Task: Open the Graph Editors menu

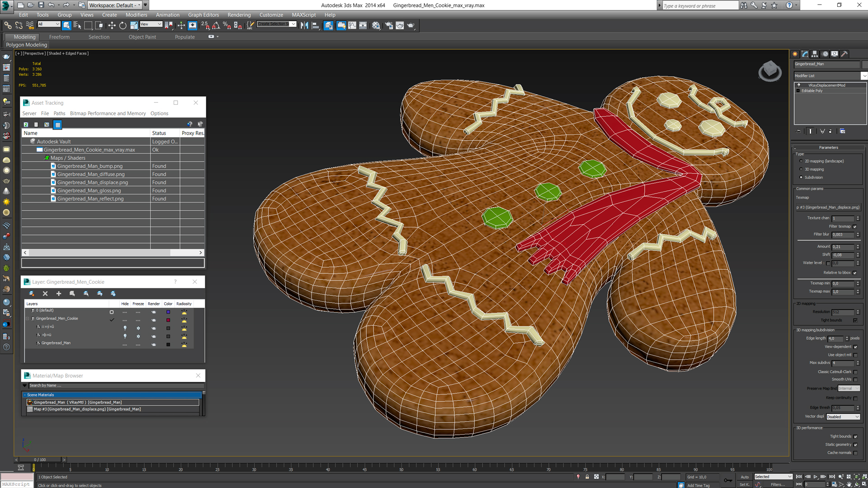Action: coord(203,15)
